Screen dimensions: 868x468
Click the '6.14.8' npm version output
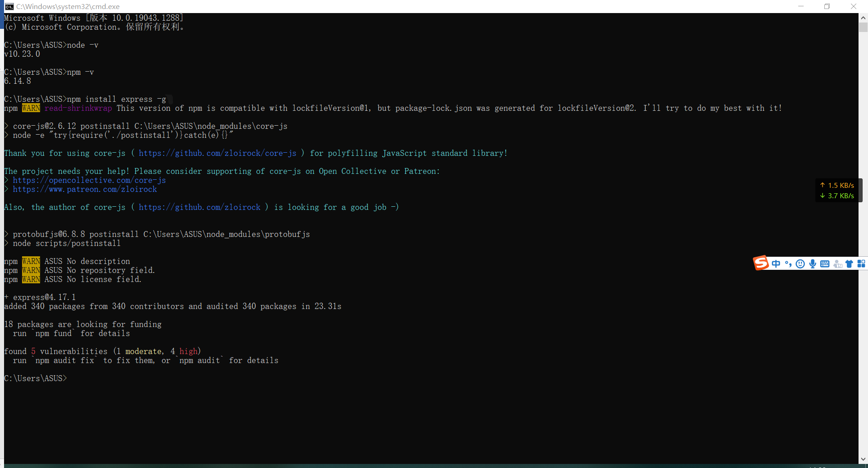point(18,81)
